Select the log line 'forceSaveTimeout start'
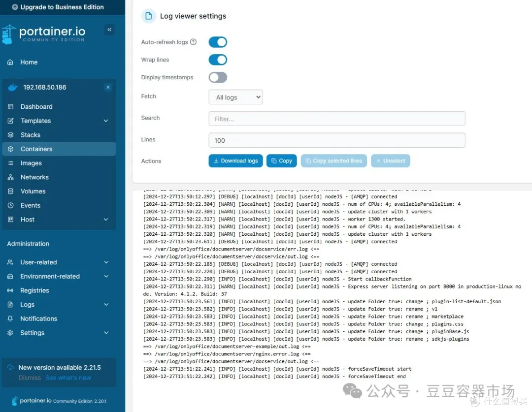Viewport: 532px width, 412px height. (277, 369)
